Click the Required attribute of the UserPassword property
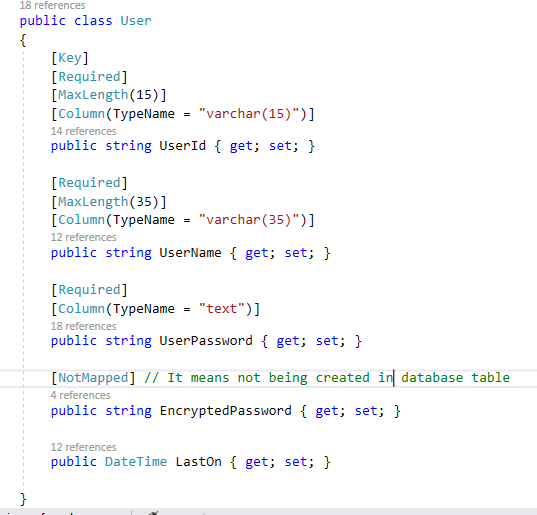537x515 pixels. 89,290
